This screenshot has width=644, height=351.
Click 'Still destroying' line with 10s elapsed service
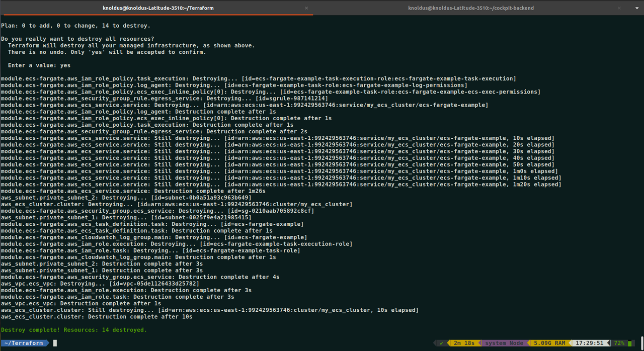tap(278, 138)
